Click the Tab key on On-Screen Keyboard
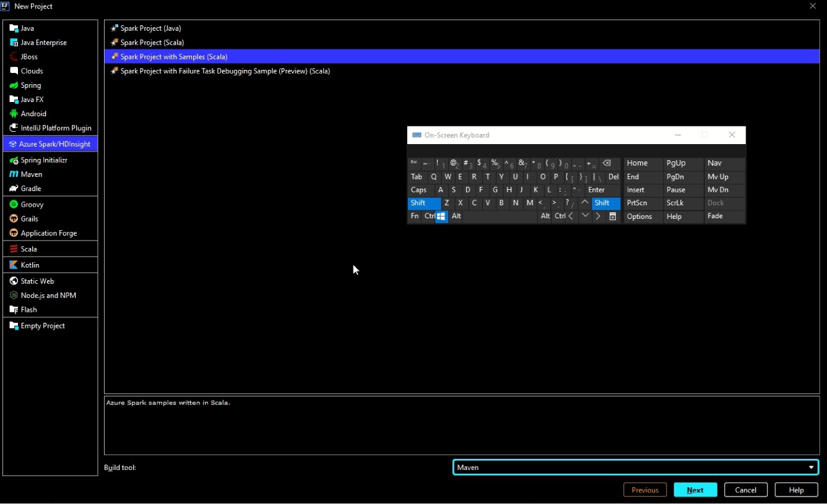Screen dimensions: 827x504 tap(417, 177)
